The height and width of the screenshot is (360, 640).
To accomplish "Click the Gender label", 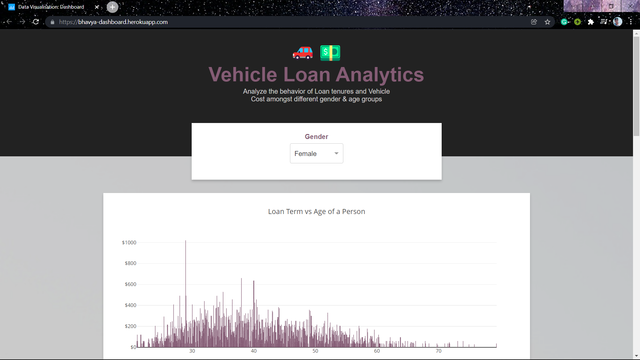I will (316, 136).
